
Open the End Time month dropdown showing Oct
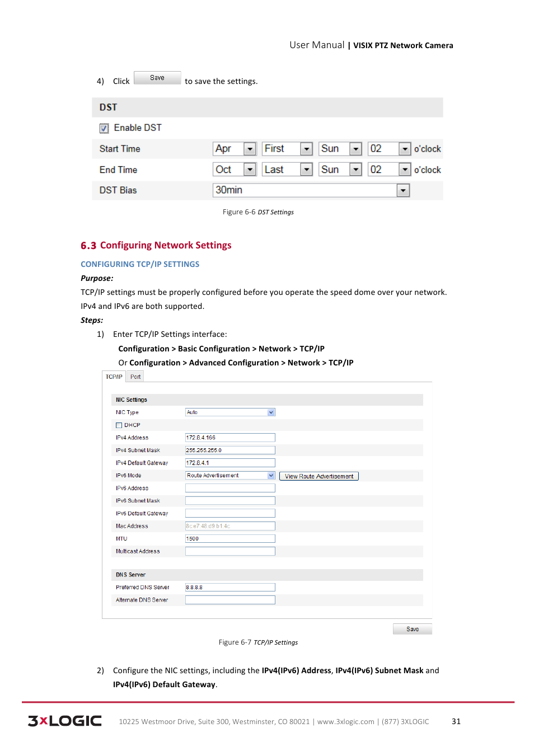point(235,170)
